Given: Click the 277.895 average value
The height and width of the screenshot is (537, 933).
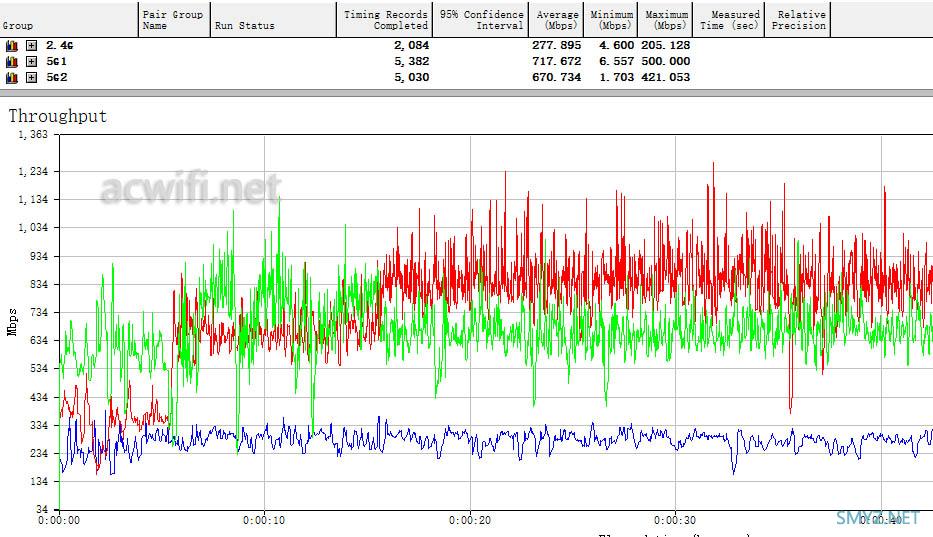Looking at the screenshot, I should pos(556,45).
